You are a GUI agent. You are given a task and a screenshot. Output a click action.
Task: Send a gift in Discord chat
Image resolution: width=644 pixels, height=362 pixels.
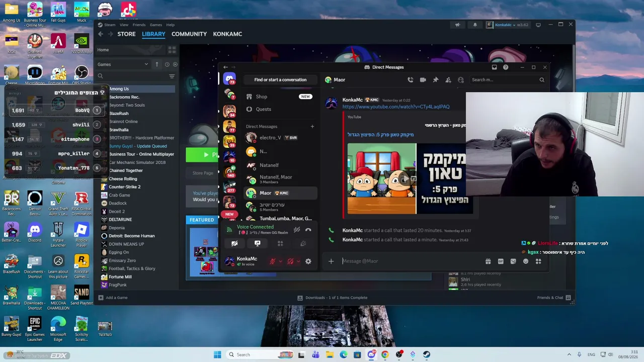pyautogui.click(x=488, y=261)
